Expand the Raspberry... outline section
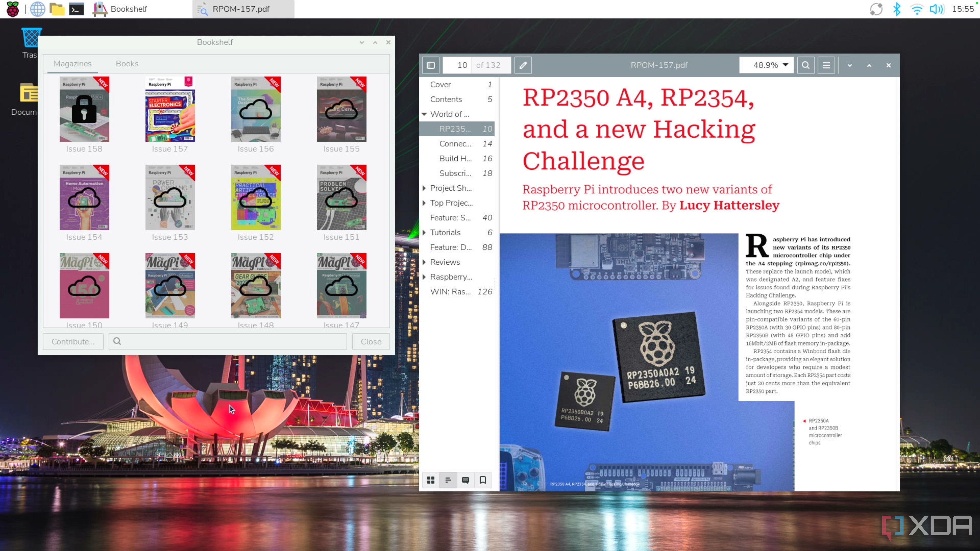 pyautogui.click(x=424, y=277)
